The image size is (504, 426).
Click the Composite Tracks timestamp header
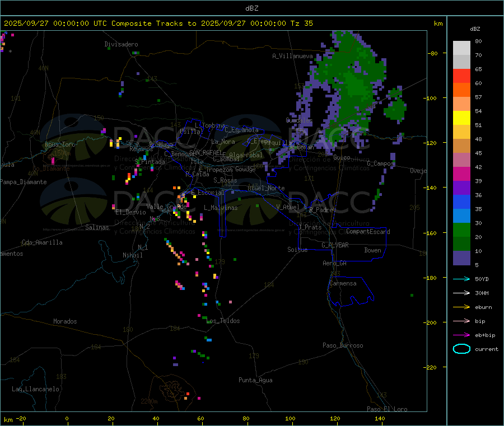click(x=158, y=24)
